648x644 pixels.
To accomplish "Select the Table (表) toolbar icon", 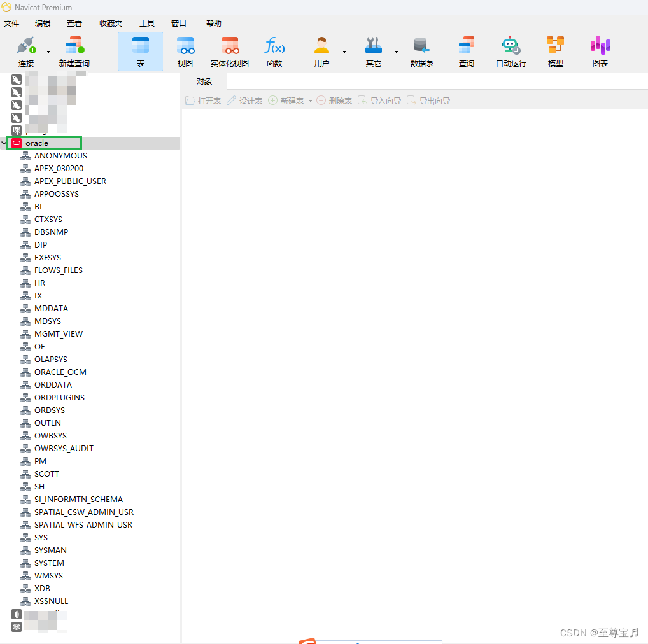I will click(x=141, y=45).
